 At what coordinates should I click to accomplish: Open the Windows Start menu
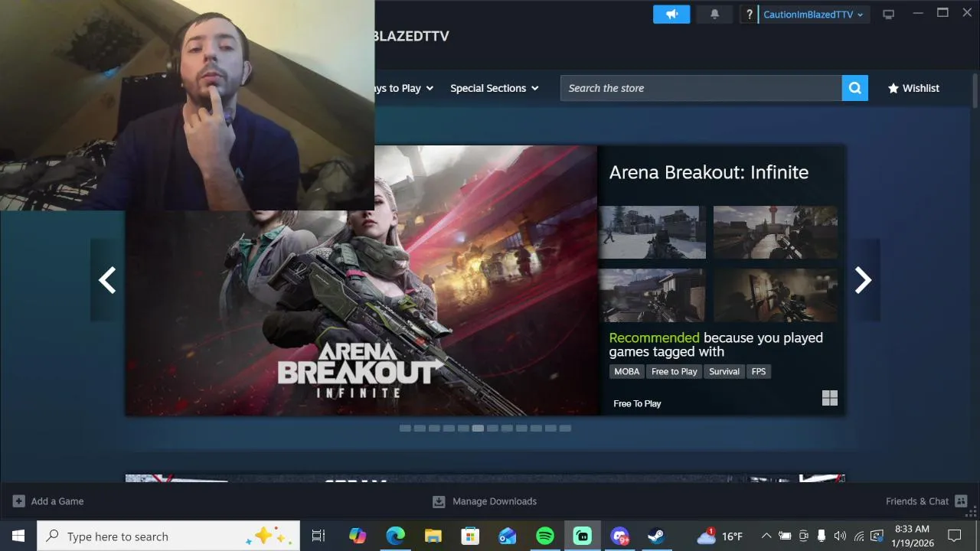[18, 536]
